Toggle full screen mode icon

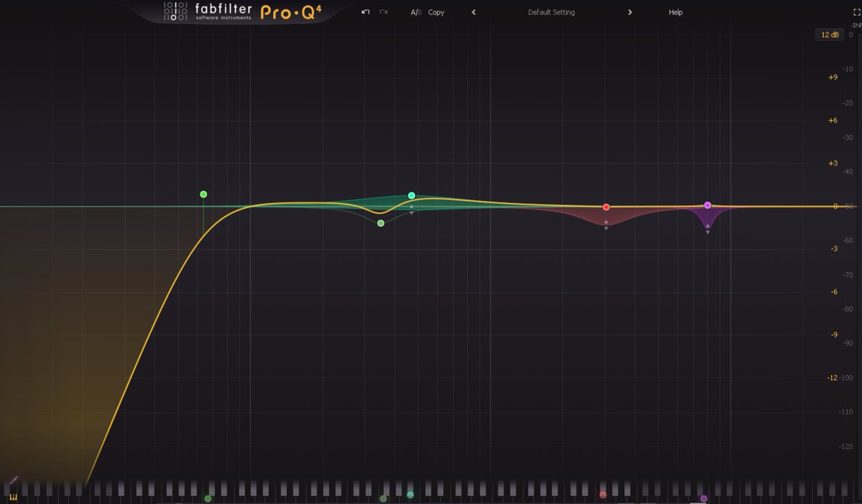click(857, 12)
